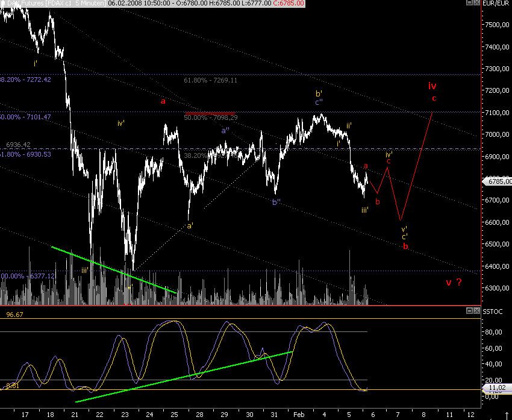
Task: Maximize the SSTOC indicator pane
Action: [x=470, y=310]
